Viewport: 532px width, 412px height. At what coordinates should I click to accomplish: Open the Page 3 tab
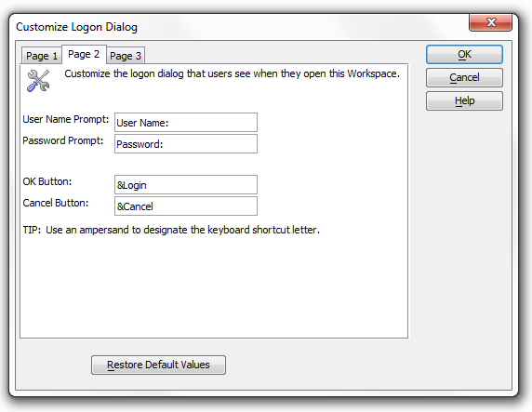pyautogui.click(x=126, y=56)
